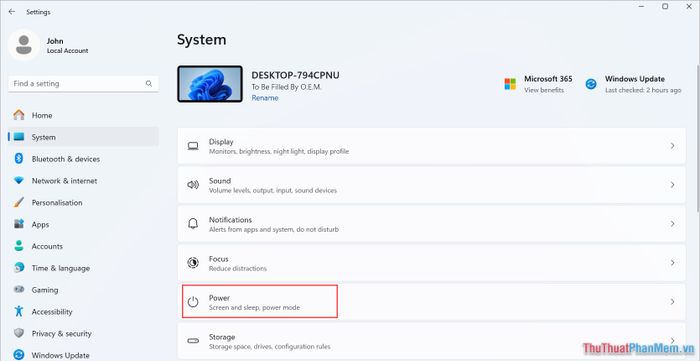Image resolution: width=700 pixels, height=361 pixels.
Task: Click the System monitor icon in sidebar
Action: [x=19, y=137]
